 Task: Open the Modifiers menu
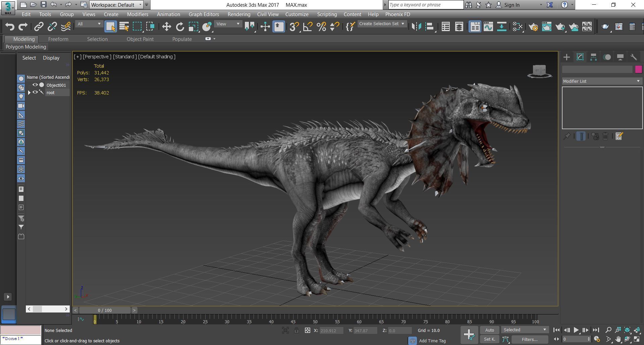pyautogui.click(x=138, y=14)
